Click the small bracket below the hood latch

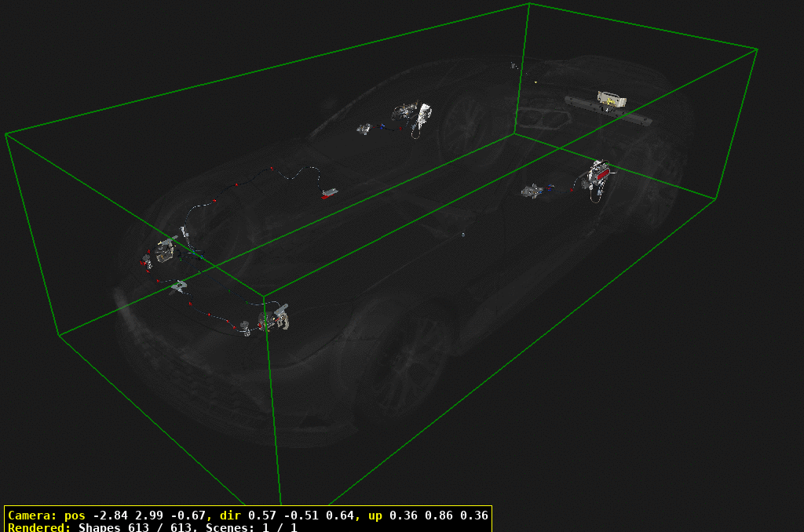[179, 286]
